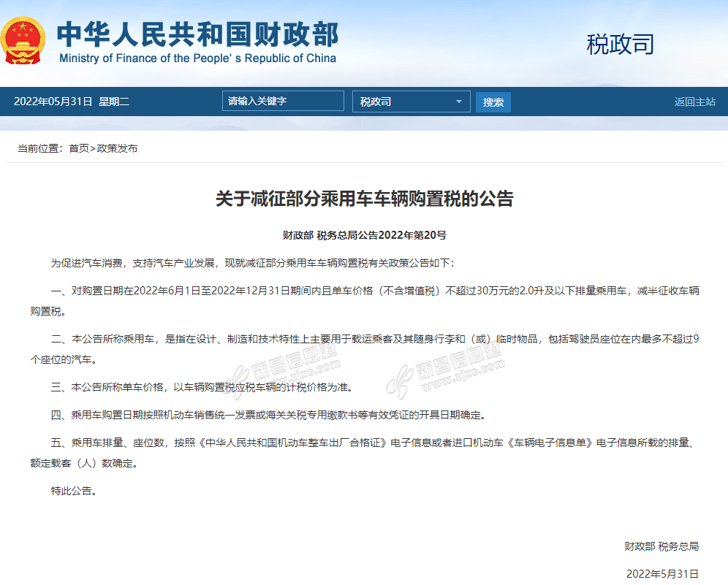Viewport: 728px width, 585px height.
Task: Follow the 返回主站 link
Action: [694, 102]
